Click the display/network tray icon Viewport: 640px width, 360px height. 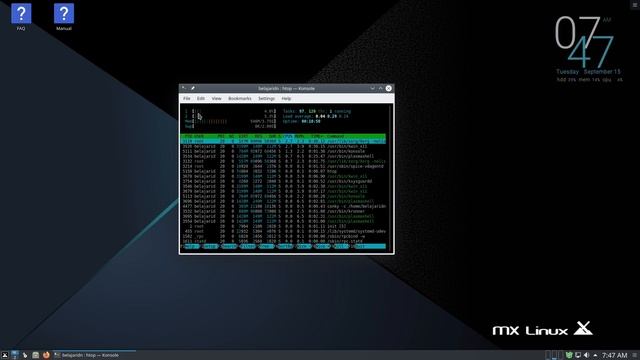578,355
